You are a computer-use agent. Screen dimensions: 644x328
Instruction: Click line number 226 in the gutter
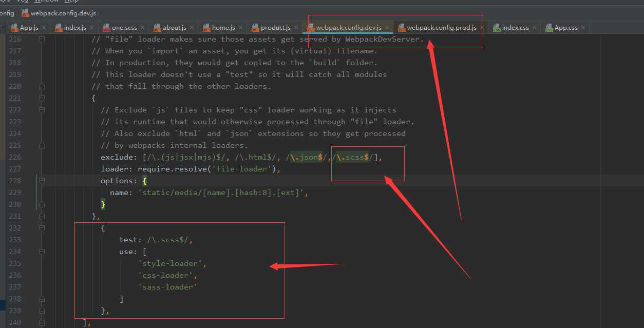click(15, 157)
